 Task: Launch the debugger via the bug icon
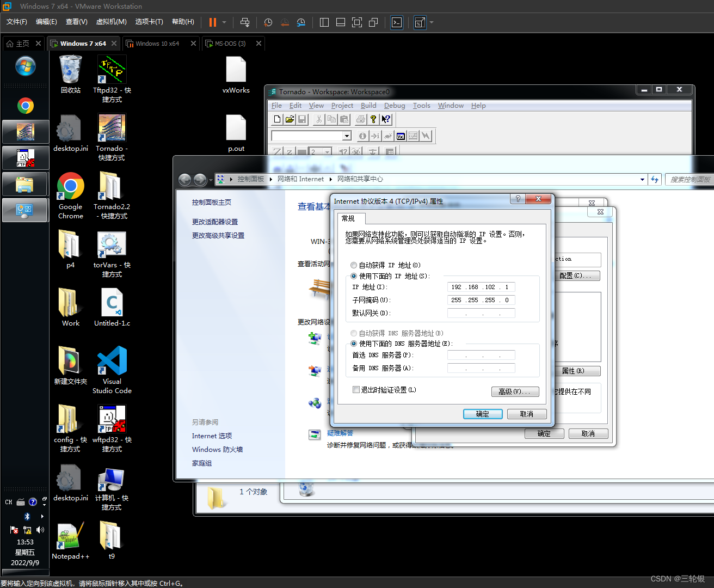click(x=387, y=136)
